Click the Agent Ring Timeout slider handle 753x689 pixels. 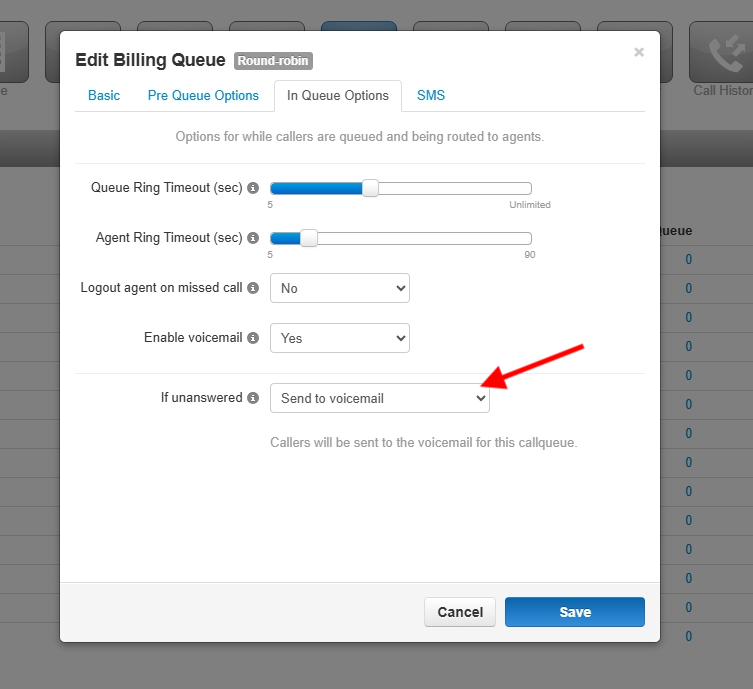pyautogui.click(x=309, y=238)
